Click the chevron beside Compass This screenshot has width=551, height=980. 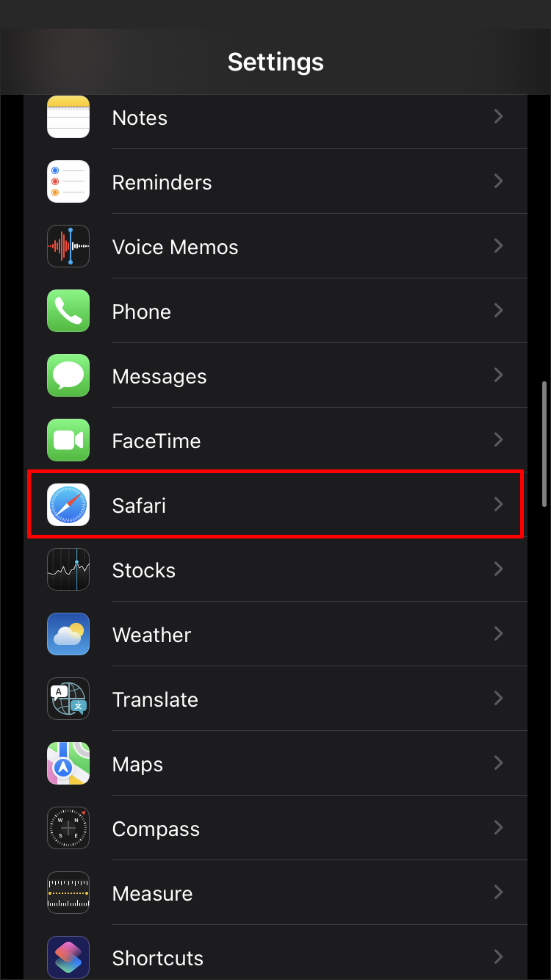(499, 827)
